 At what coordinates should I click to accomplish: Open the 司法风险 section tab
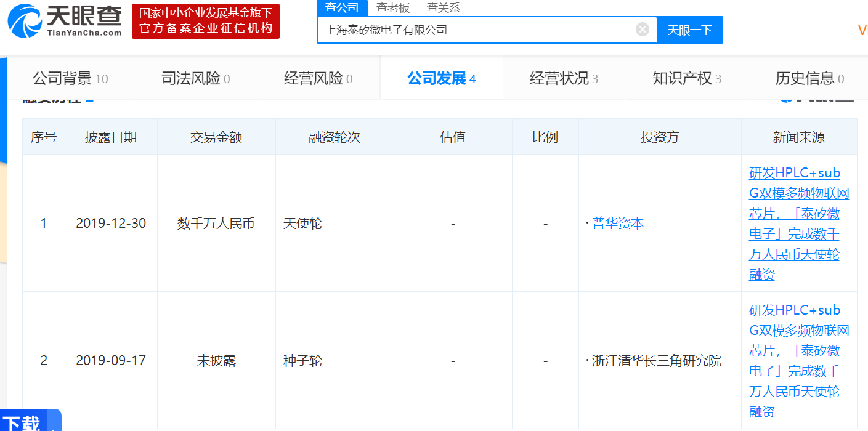196,78
